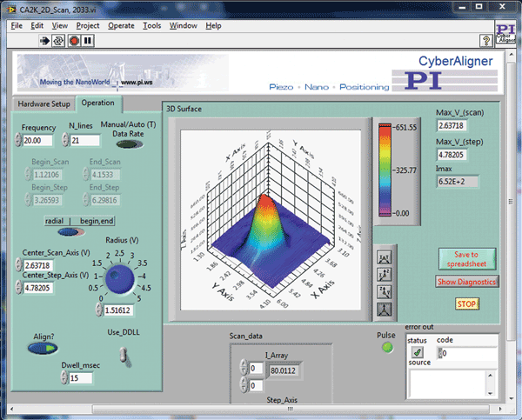Click the horizontal scrollbar thumb
Screen dimensions: 522x420
click(x=291, y=409)
